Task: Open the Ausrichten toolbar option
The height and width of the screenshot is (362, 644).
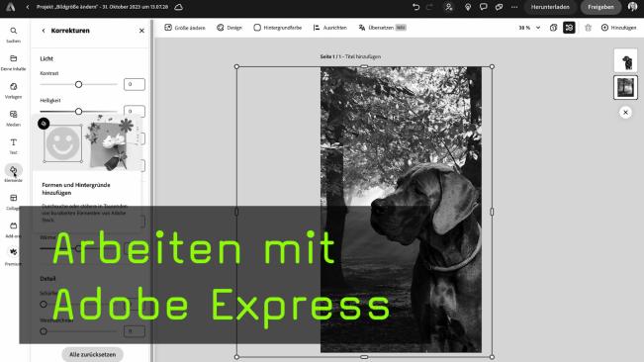Action: pyautogui.click(x=329, y=28)
